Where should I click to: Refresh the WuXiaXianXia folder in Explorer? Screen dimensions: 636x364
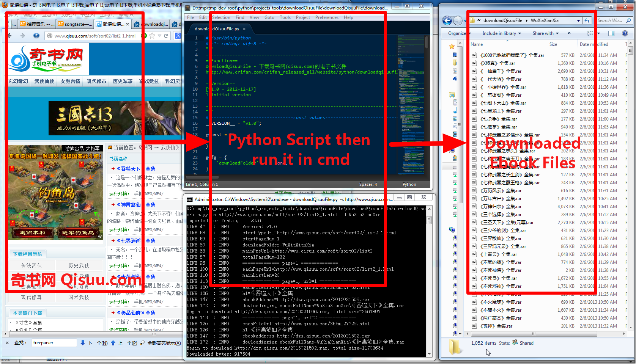(x=587, y=20)
